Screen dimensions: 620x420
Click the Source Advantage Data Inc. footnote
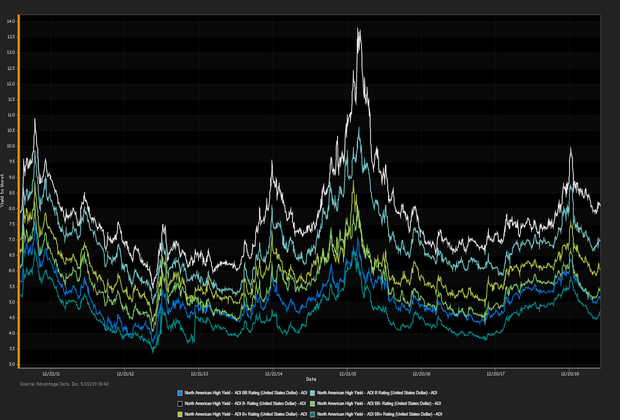point(64,384)
